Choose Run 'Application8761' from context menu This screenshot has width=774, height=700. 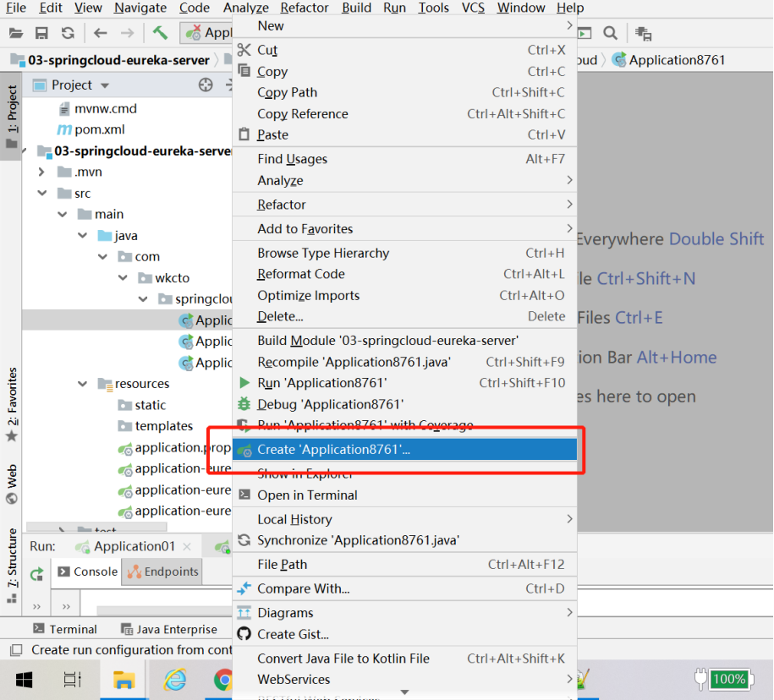[404, 383]
